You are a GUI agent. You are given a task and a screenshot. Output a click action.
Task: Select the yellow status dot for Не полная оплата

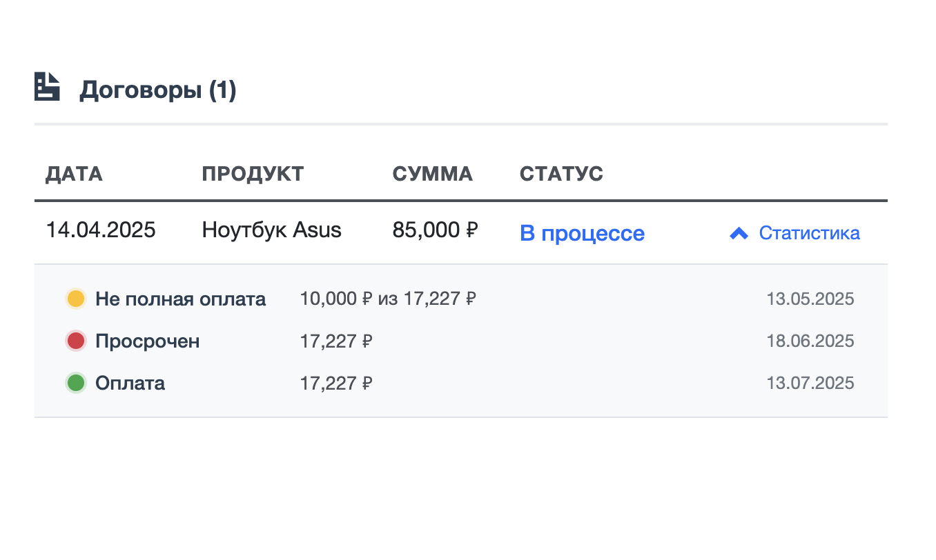click(75, 299)
